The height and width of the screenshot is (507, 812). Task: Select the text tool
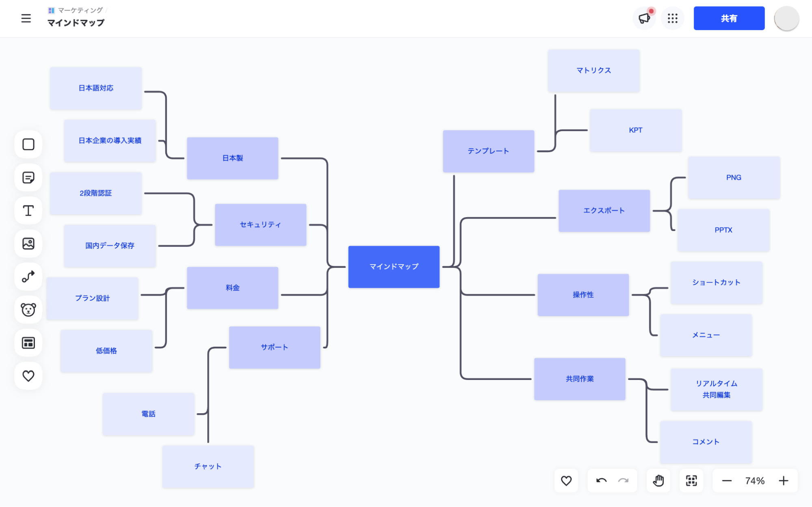[x=28, y=211]
